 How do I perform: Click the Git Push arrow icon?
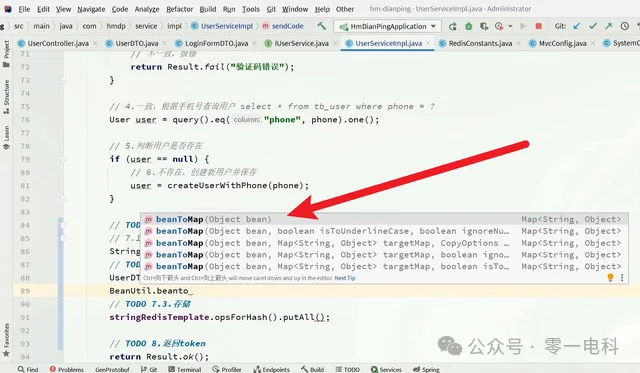pyautogui.click(x=609, y=26)
